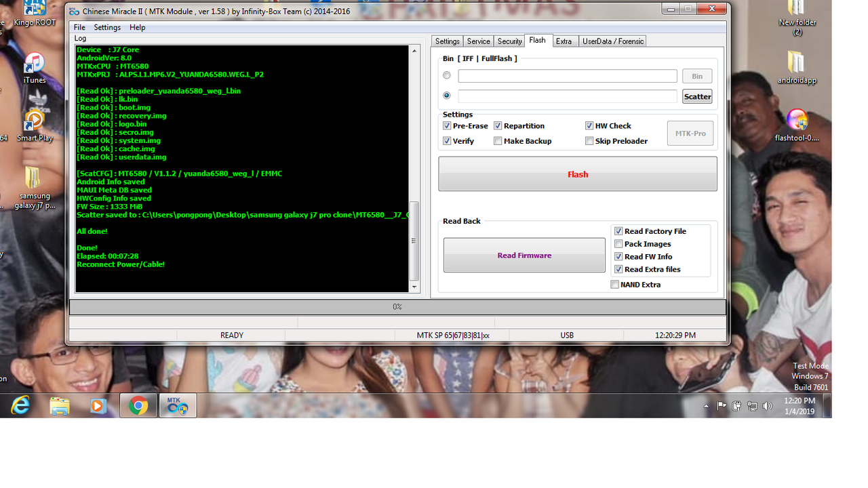
Task: Click the MTK-Pro button
Action: (690, 134)
